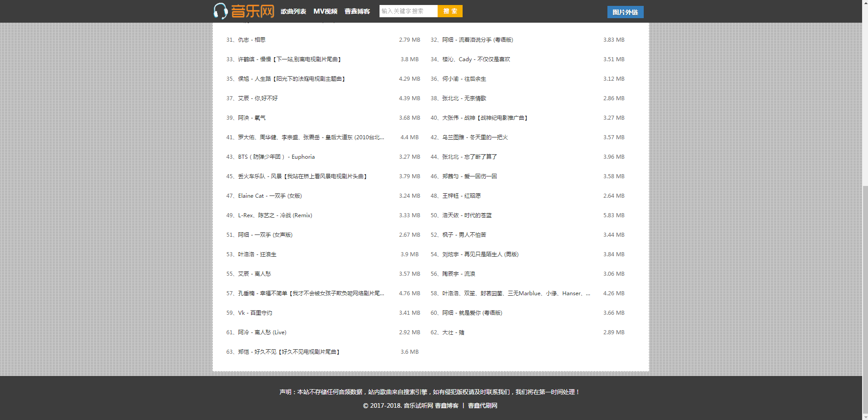Open song 47 Elaine Cat - 一双手
The height and width of the screenshot is (420, 868).
click(x=270, y=196)
